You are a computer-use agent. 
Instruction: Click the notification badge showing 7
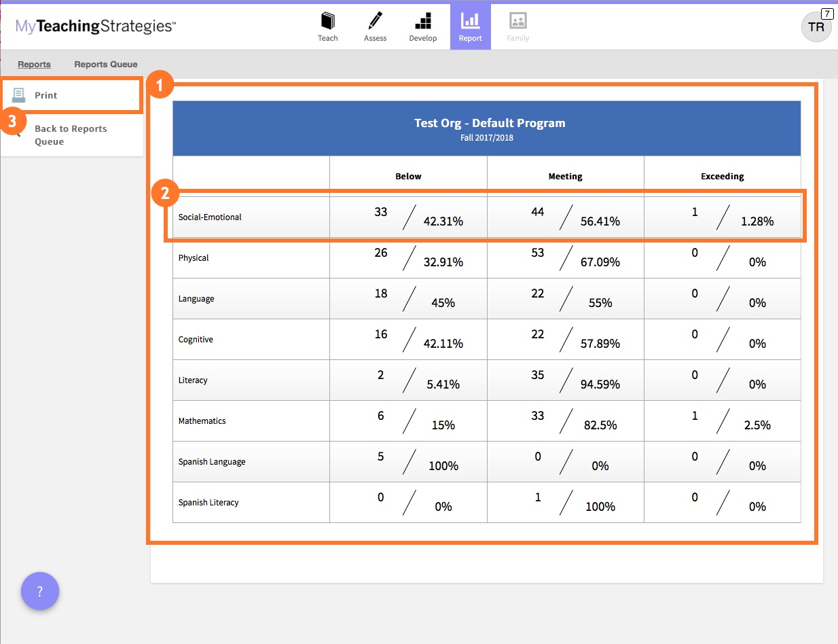pyautogui.click(x=826, y=13)
